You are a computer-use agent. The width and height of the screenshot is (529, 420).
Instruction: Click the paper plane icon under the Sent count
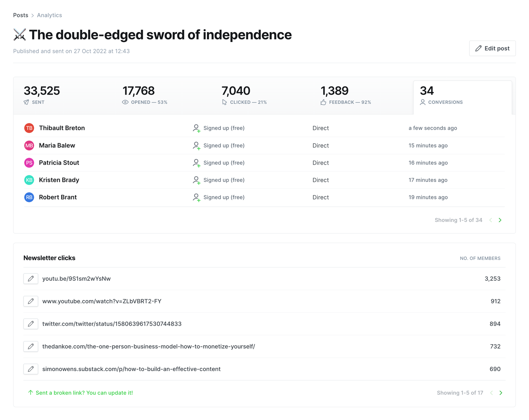pyautogui.click(x=26, y=102)
